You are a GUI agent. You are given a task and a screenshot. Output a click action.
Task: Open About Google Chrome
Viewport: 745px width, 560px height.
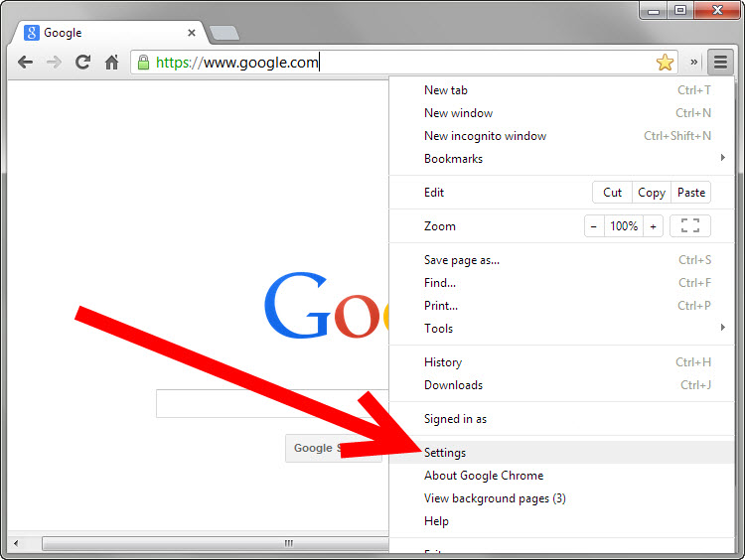click(x=562, y=476)
